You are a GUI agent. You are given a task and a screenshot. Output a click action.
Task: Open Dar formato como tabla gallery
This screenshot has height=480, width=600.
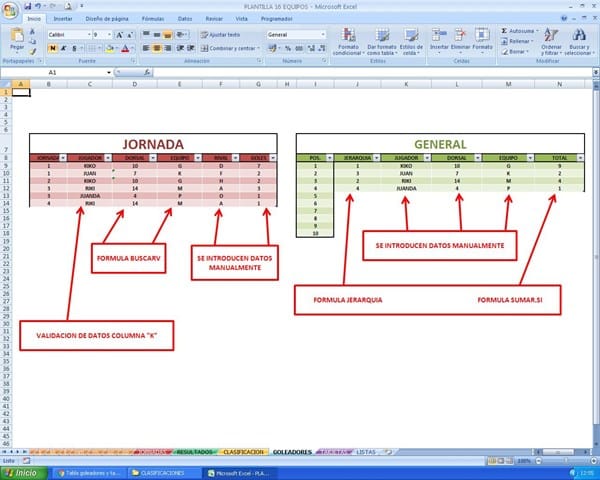coord(382,41)
